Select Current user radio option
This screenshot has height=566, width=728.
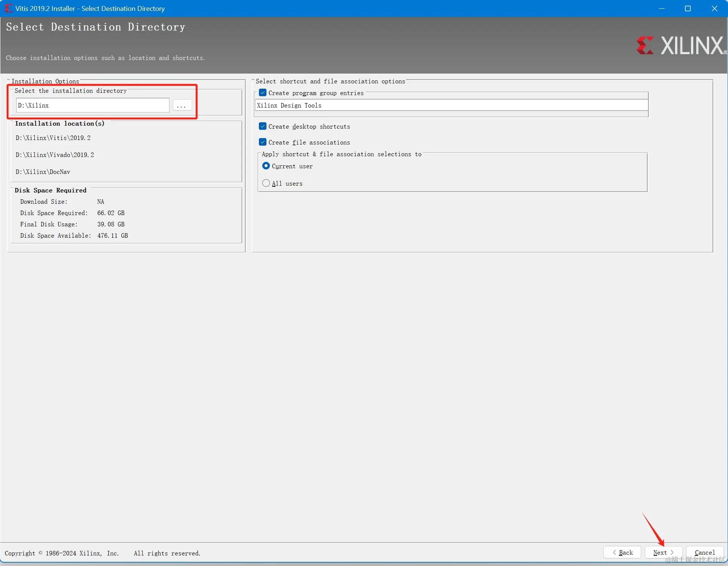(266, 166)
